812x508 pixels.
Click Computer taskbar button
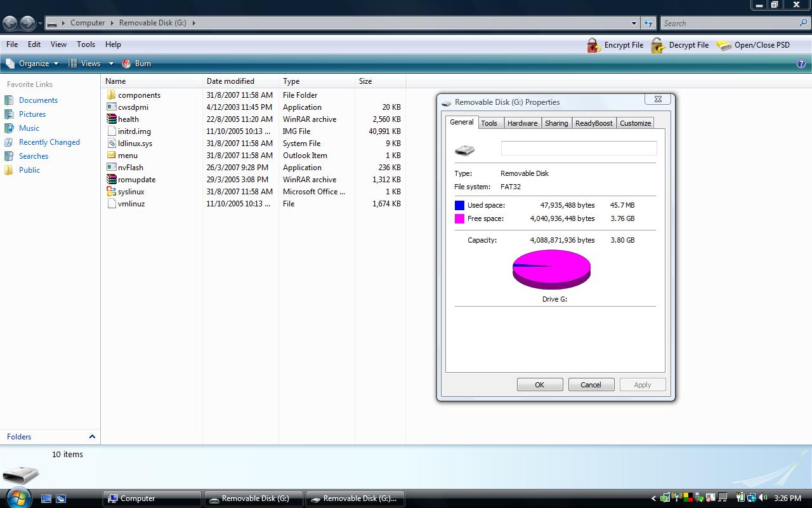(x=152, y=498)
